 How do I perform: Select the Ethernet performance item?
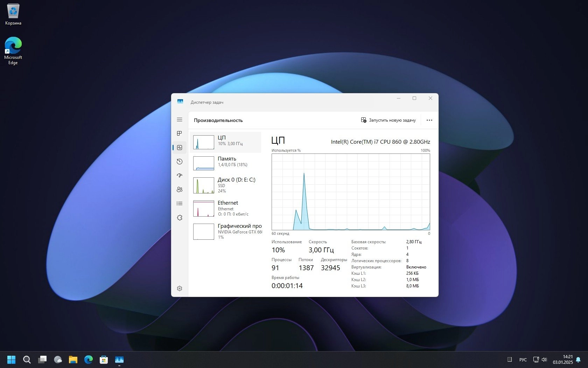[226, 208]
